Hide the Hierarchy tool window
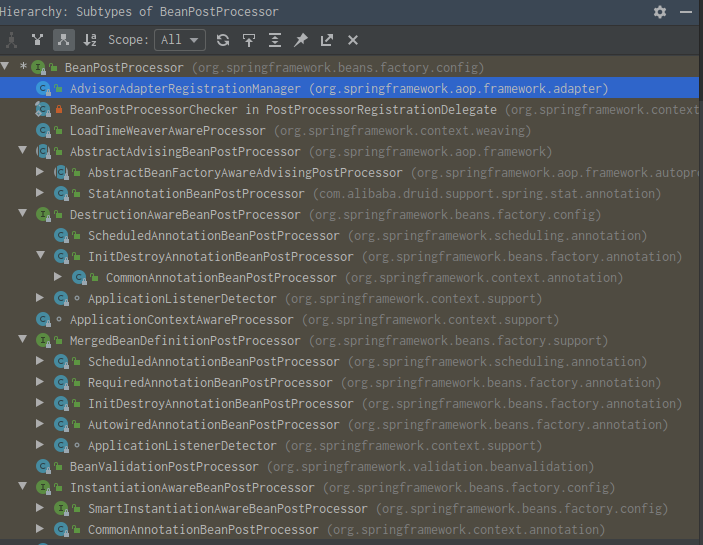 (x=686, y=12)
